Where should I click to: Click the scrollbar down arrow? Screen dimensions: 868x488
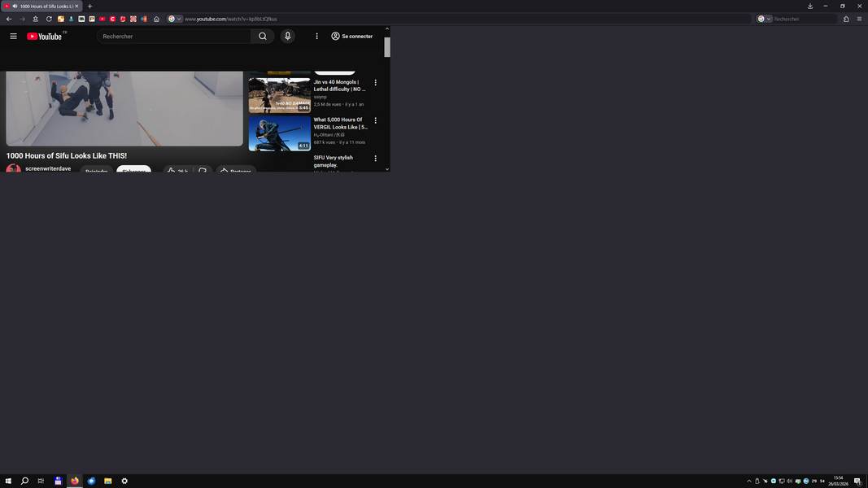pos(387,168)
